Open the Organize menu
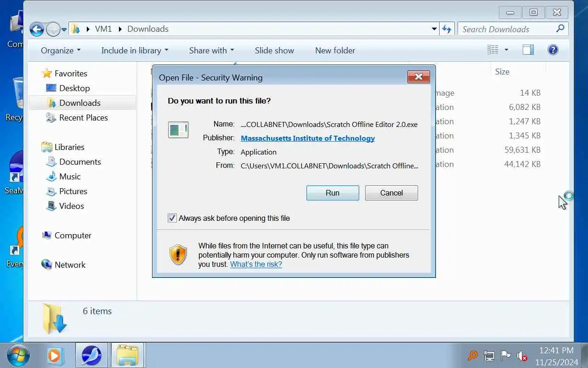This screenshot has height=368, width=588. click(61, 50)
